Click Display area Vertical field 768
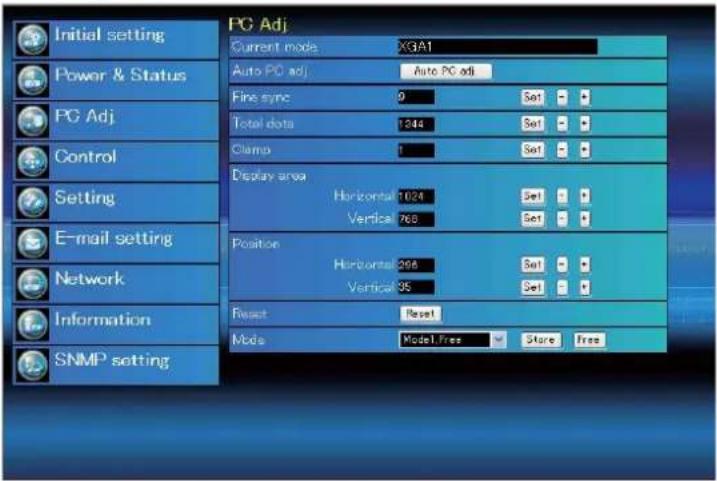This screenshot has width=717, height=481. click(416, 219)
